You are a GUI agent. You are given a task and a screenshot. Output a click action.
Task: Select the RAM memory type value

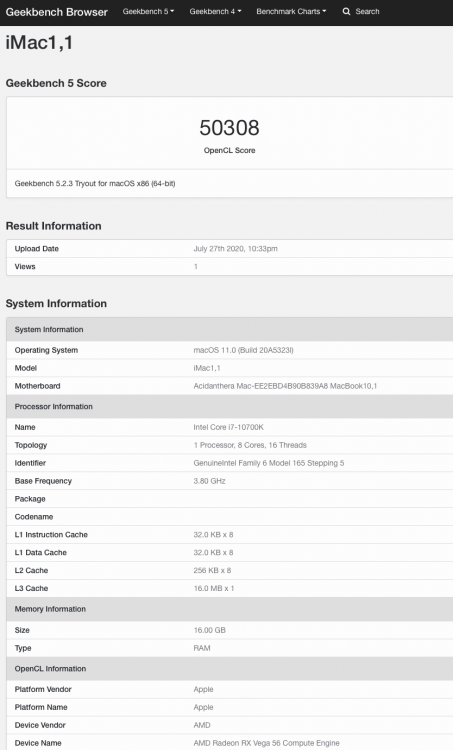click(x=202, y=648)
